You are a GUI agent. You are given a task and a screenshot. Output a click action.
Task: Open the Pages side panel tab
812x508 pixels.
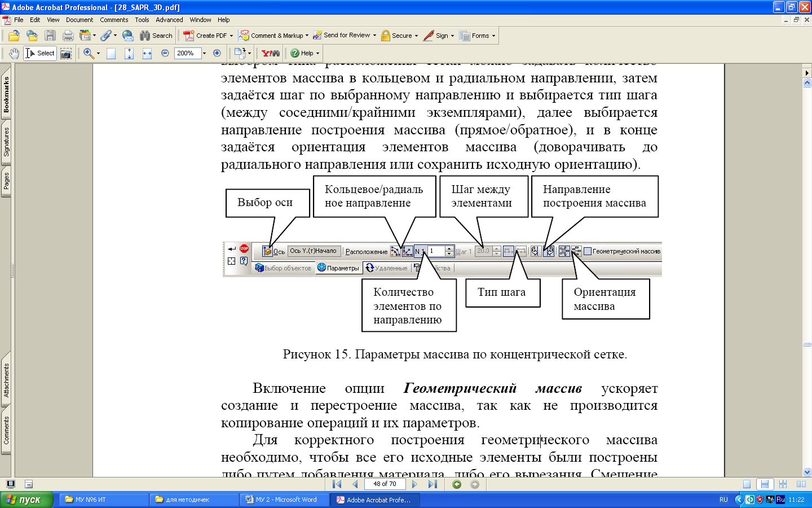click(6, 181)
